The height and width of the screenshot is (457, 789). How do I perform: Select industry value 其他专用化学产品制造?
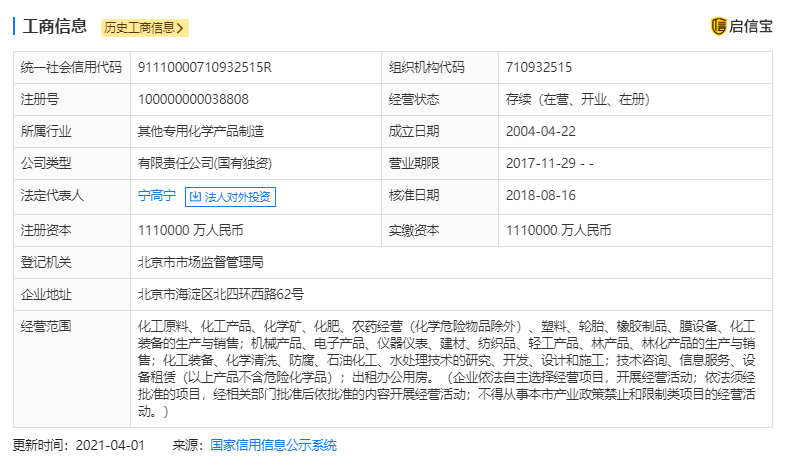[x=200, y=132]
